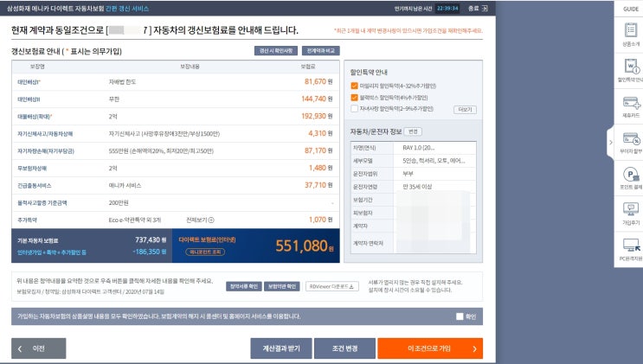The height and width of the screenshot is (364, 643).
Task: Click the 보험약관 확인 button
Action: tap(282, 286)
